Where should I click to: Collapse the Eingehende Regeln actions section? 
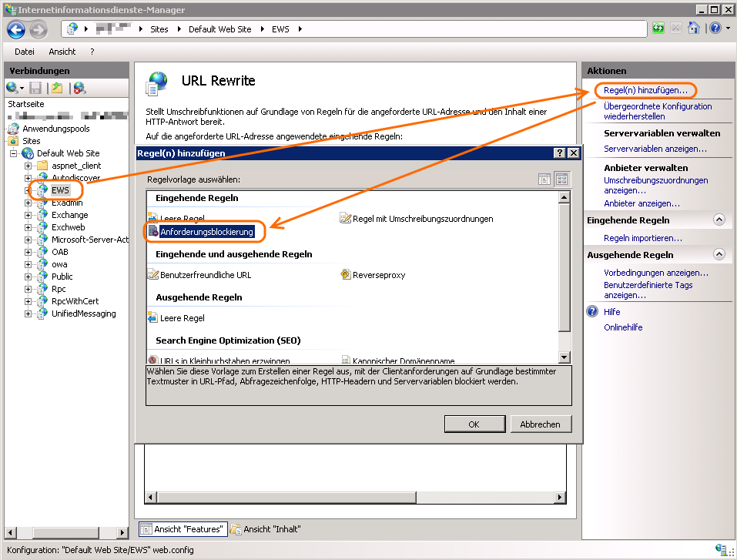[719, 220]
